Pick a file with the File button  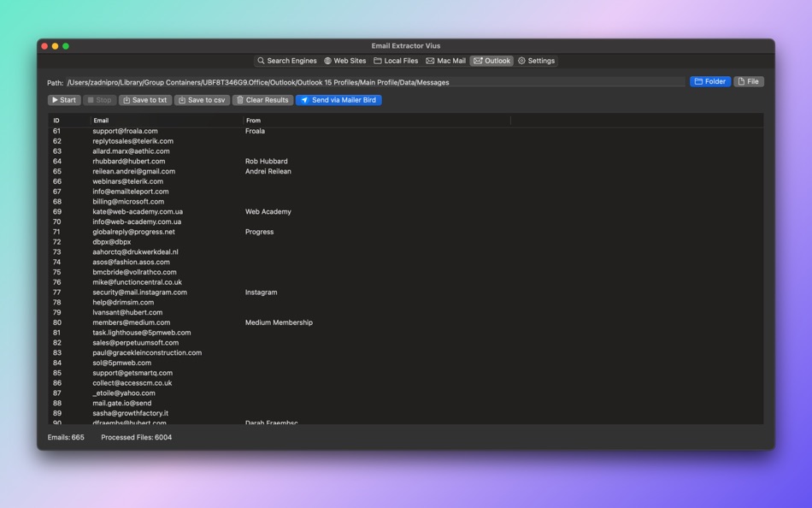748,81
